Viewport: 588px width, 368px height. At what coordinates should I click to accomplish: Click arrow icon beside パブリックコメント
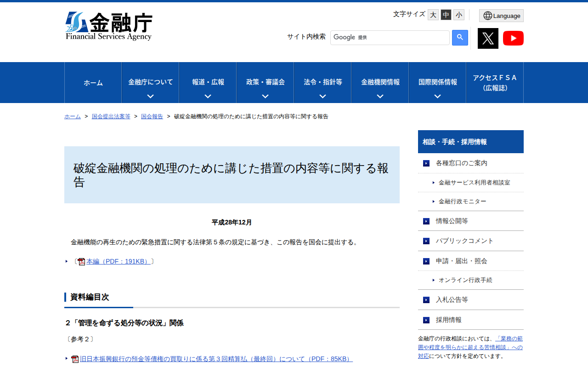(x=426, y=241)
